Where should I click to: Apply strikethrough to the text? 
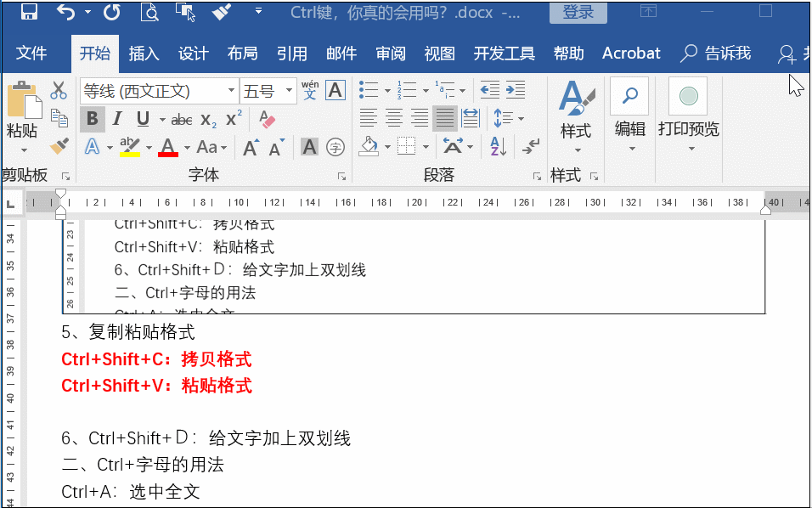[180, 118]
